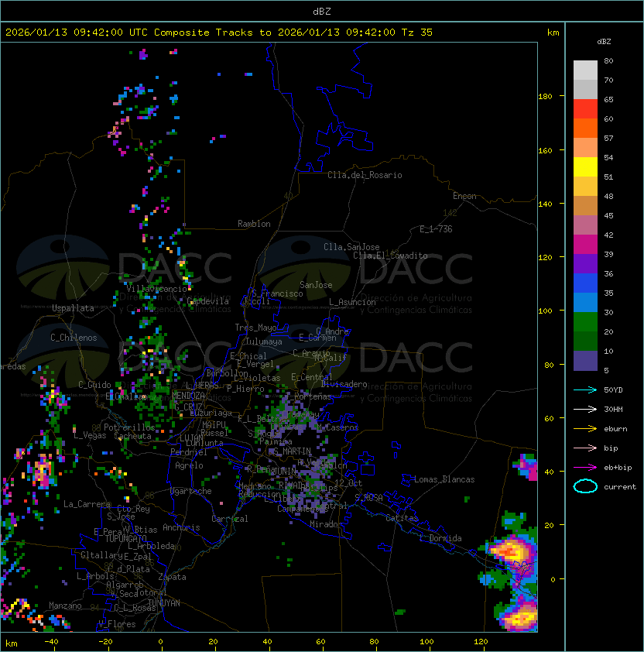Click the cyan 'current' ellipse legend symbol
This screenshot has height=652, width=644.
click(x=585, y=486)
